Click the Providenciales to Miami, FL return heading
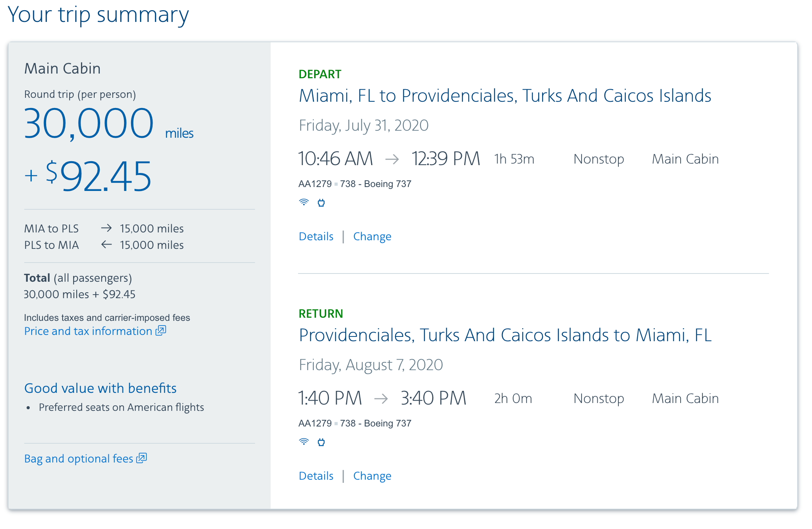Screen dimensions: 812x529 (x=505, y=335)
